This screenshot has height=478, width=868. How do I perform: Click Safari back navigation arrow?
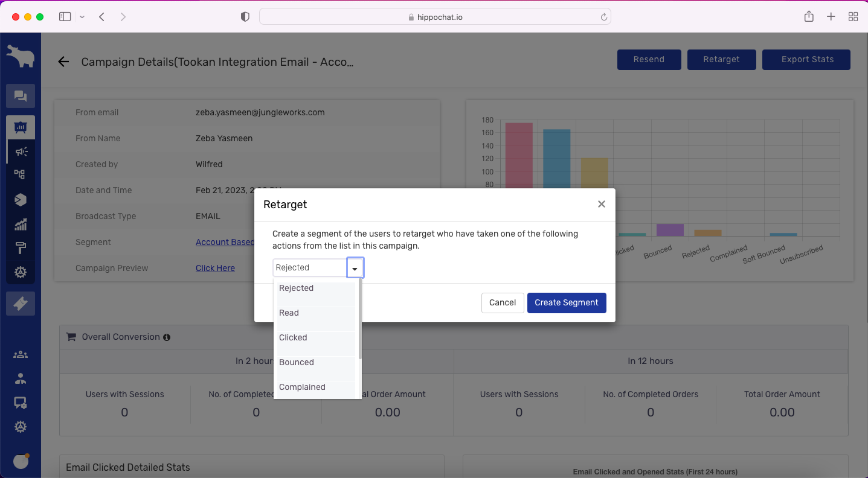pyautogui.click(x=102, y=17)
